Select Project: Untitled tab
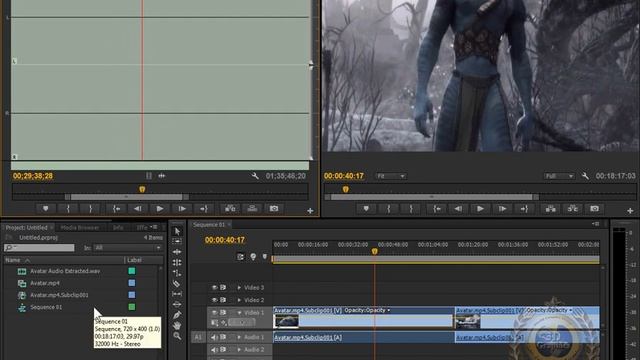 [x=27, y=227]
